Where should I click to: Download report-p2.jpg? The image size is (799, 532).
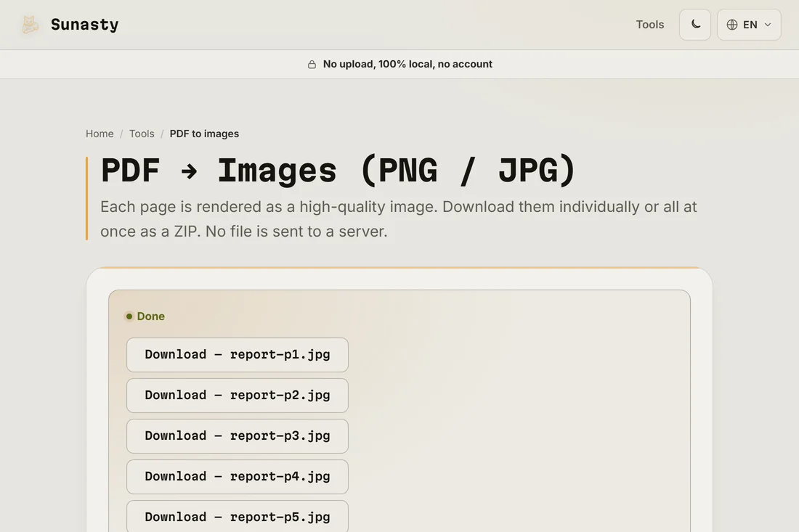point(238,396)
